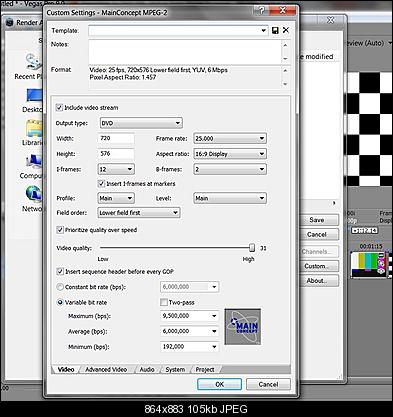The image size is (393, 417).
Task: Open the B-frames dropdown
Action: tap(230, 169)
